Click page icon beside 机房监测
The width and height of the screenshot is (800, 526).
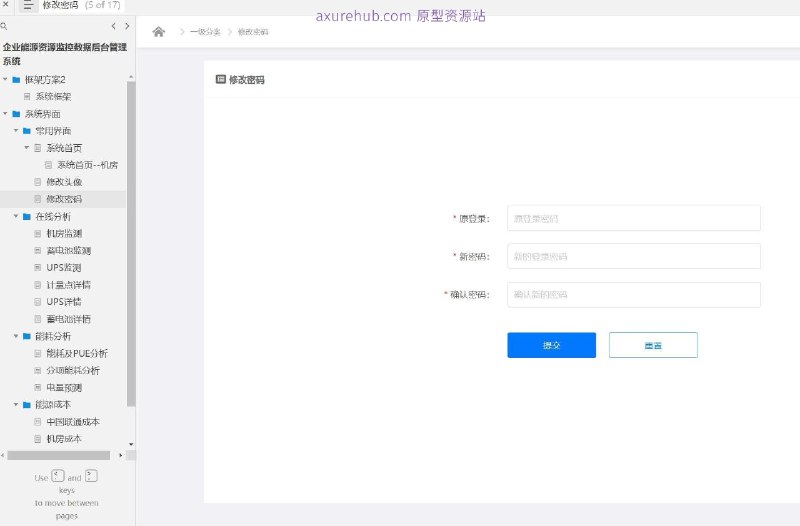click(38, 233)
